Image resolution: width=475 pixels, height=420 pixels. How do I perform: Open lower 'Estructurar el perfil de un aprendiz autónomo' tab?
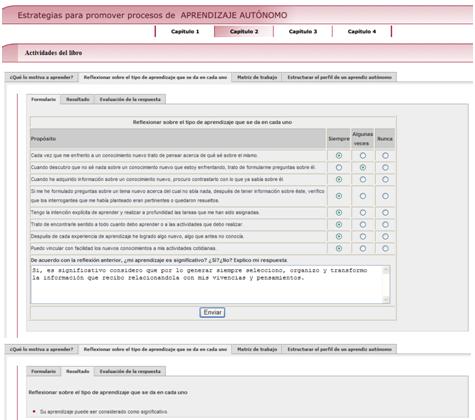click(339, 349)
